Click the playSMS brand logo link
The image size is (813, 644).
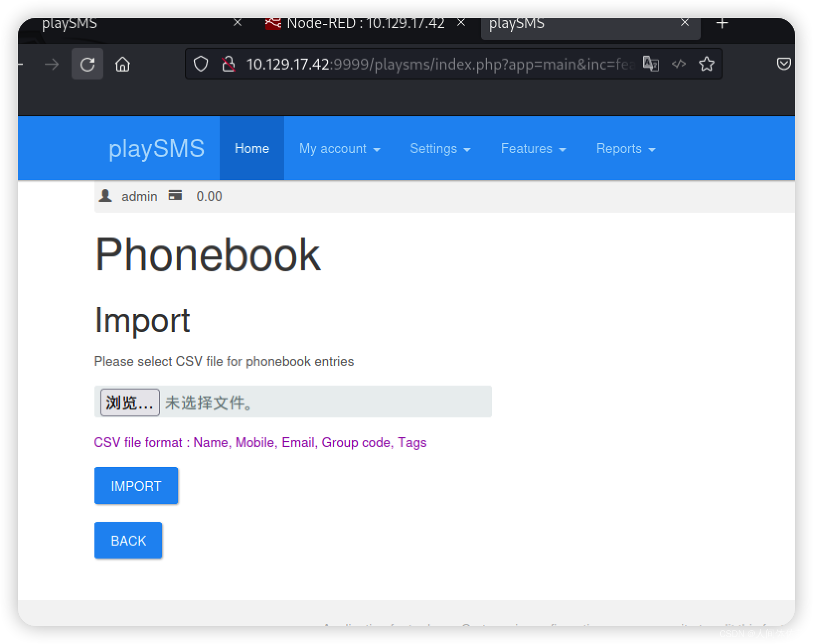[157, 149]
